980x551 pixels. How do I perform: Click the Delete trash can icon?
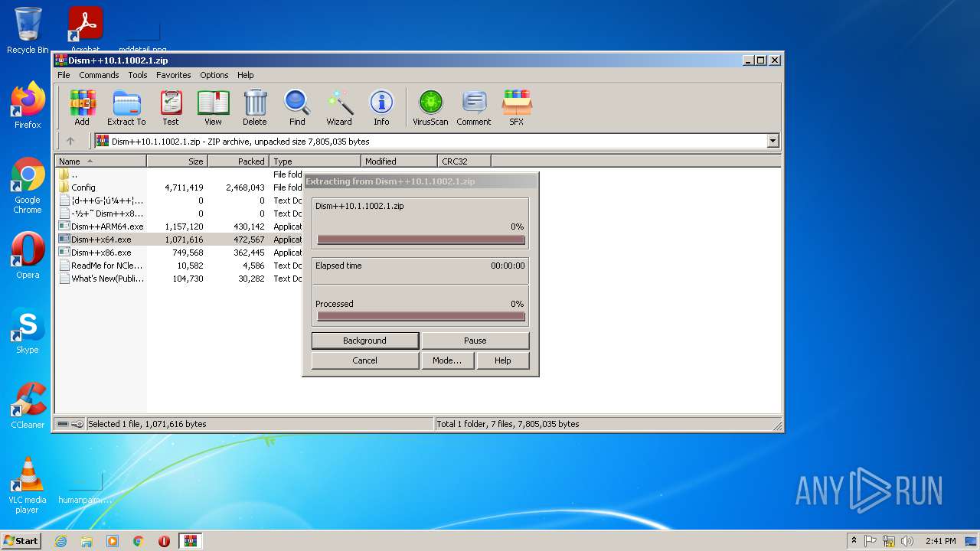tap(255, 108)
